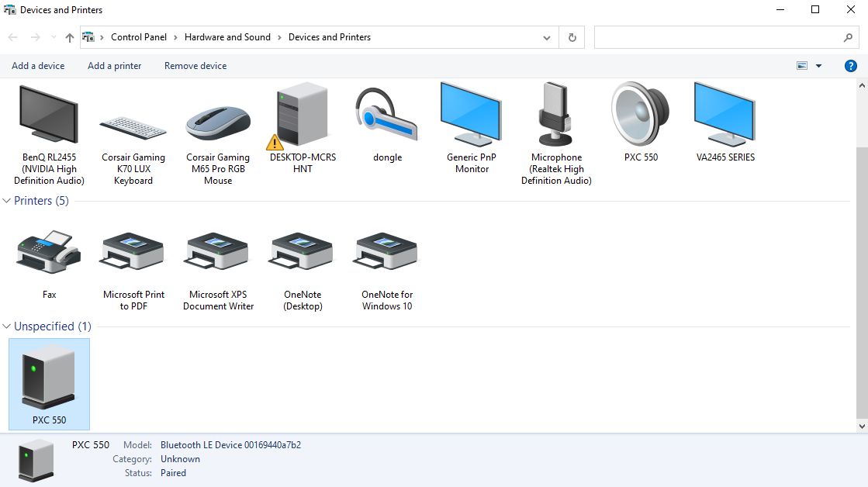Click the Paired status value
Image resolution: width=868 pixels, height=487 pixels.
173,473
